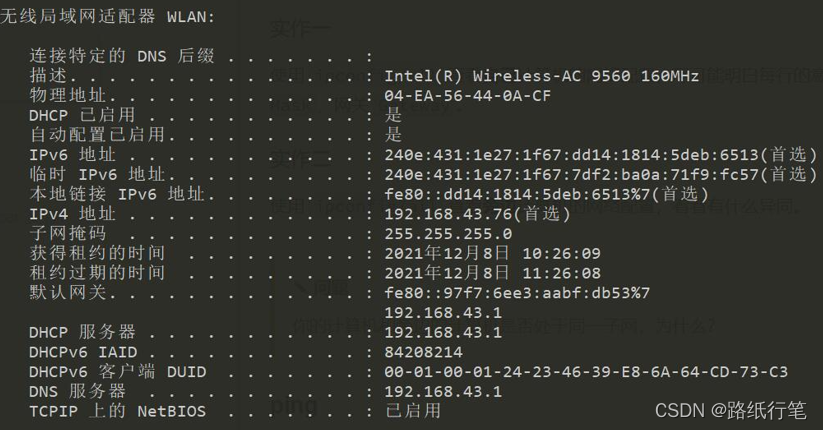Click the WLAN adapter heading line
This screenshot has height=430, width=823.
(108, 17)
